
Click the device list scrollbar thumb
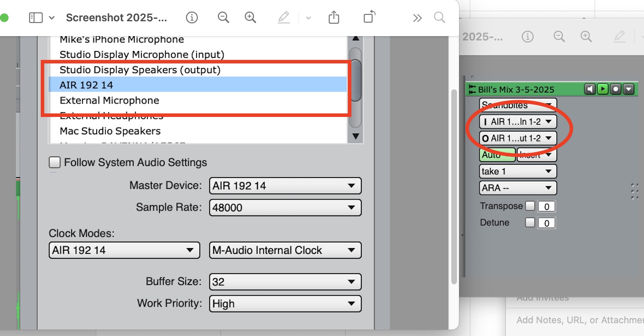[355, 81]
